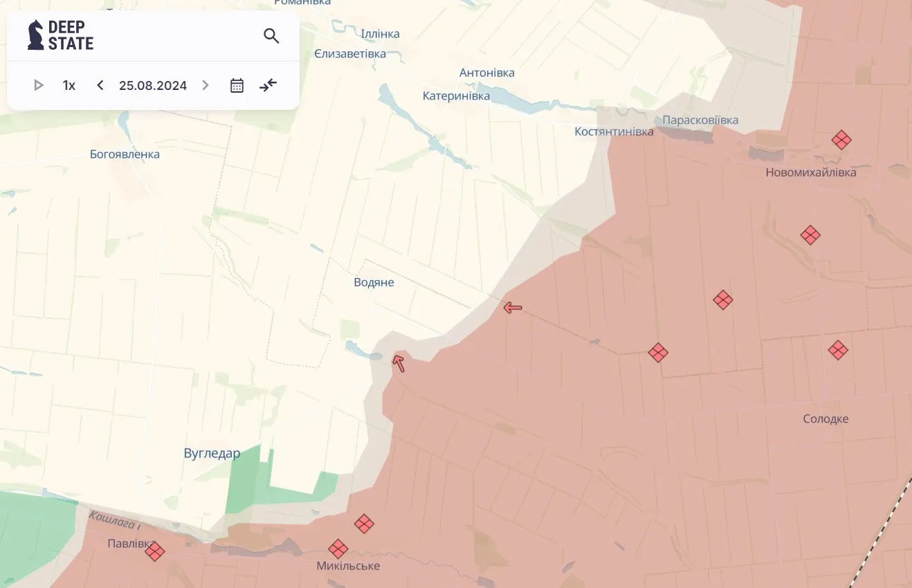Click the Вугледар town label
The height and width of the screenshot is (588, 912).
tap(212, 454)
